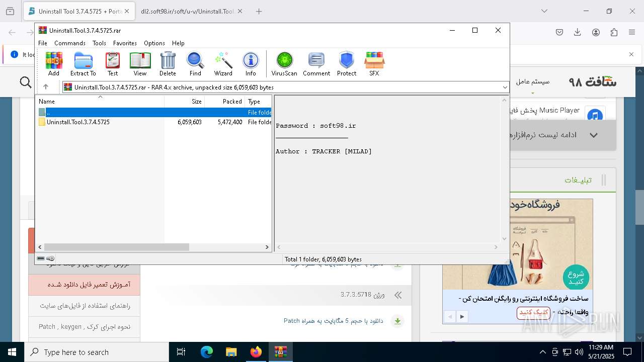Click the Protect shield icon

[x=347, y=64]
